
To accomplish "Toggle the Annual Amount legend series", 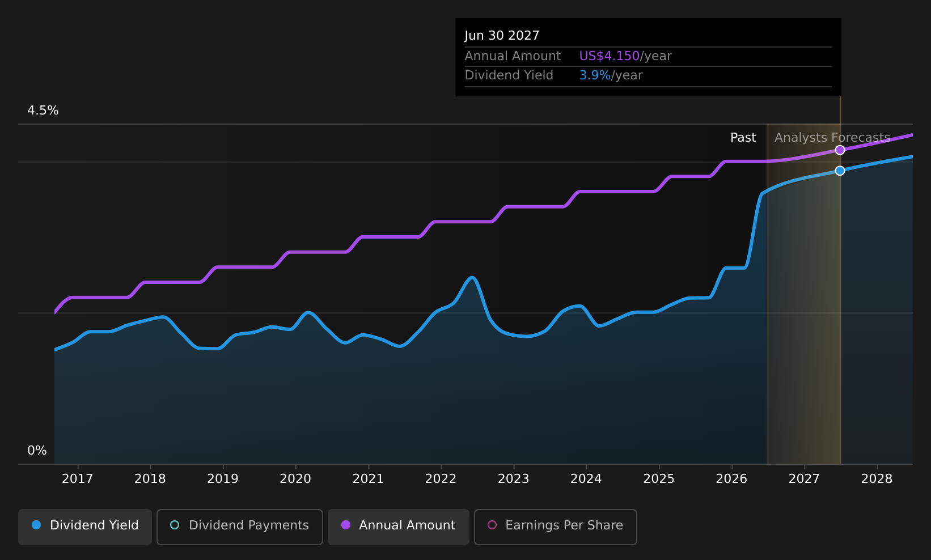I will [399, 527].
